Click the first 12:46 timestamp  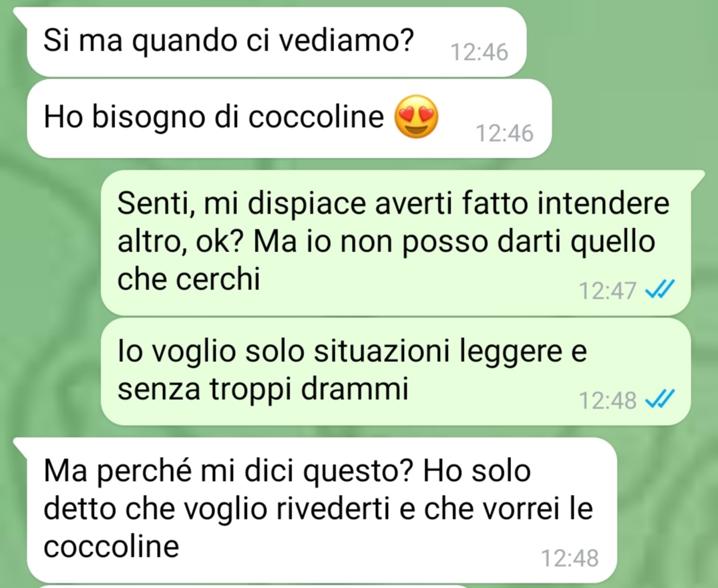pos(479,52)
